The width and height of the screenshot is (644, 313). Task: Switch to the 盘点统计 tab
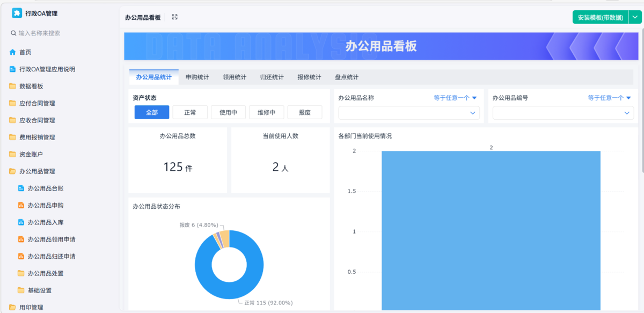tap(347, 77)
